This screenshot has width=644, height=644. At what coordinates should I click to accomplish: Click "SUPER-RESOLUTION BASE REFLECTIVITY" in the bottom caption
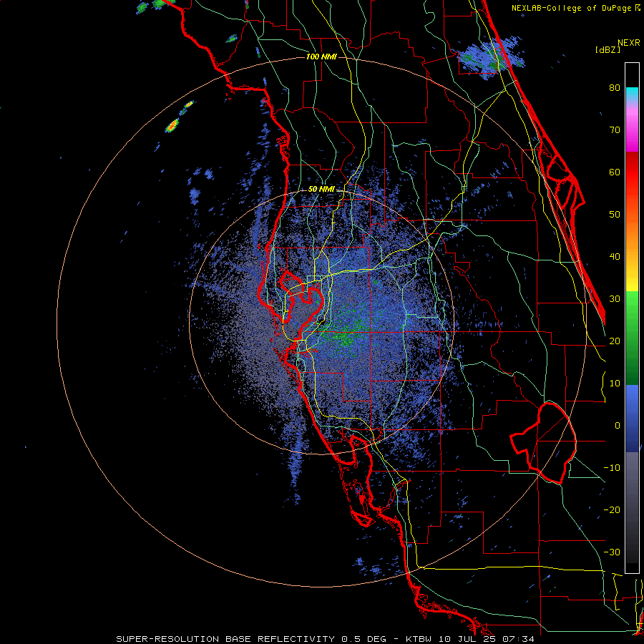pos(225,639)
